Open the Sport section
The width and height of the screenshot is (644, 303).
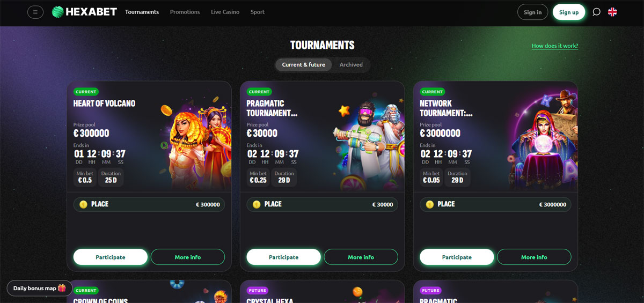258,12
